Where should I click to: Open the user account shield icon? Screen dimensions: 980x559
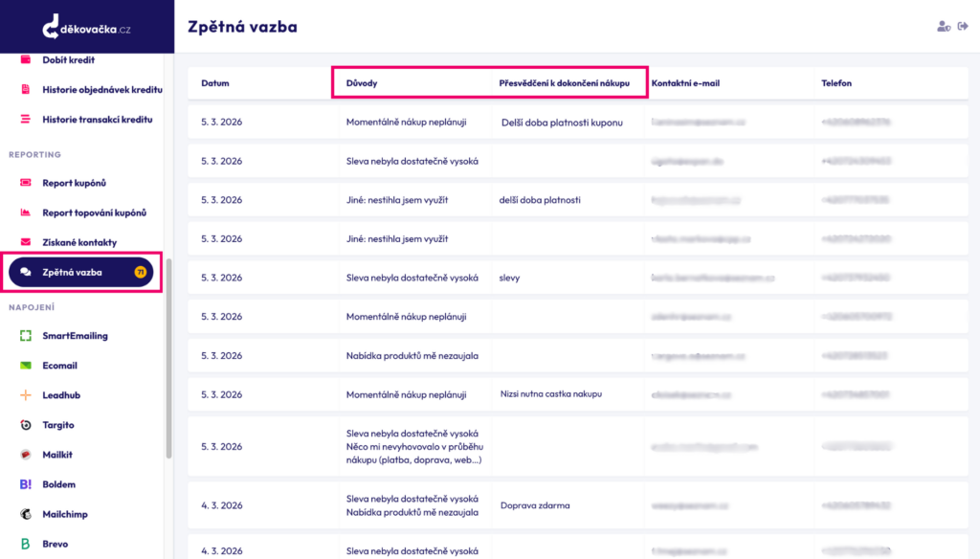point(944,27)
